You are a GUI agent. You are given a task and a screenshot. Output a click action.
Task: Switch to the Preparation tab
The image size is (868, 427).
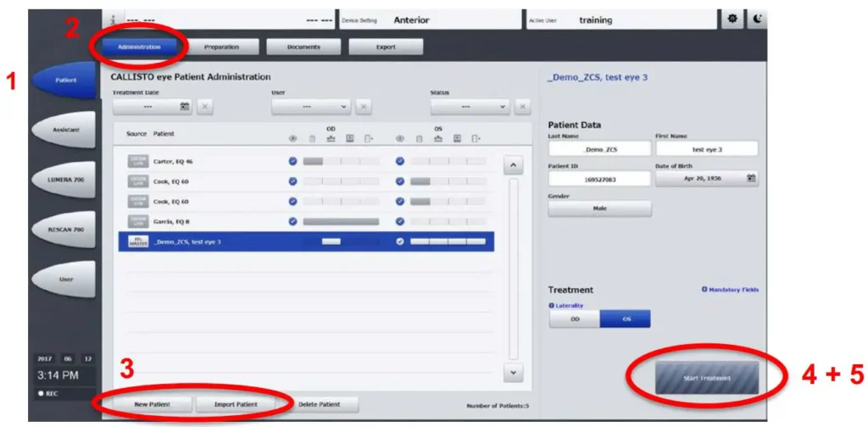[221, 47]
